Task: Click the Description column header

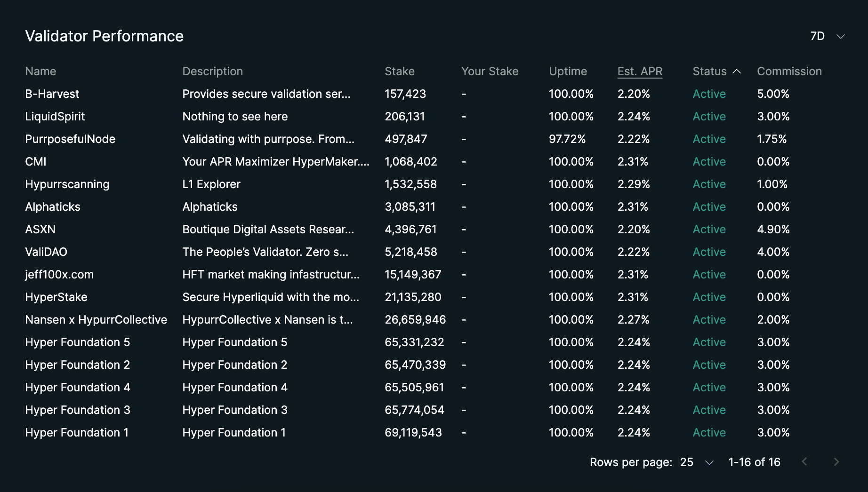Action: point(212,71)
